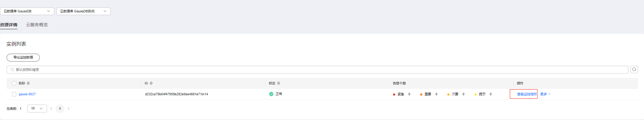
Task: Click the red 紧急 alarm dot
Action: (394, 94)
